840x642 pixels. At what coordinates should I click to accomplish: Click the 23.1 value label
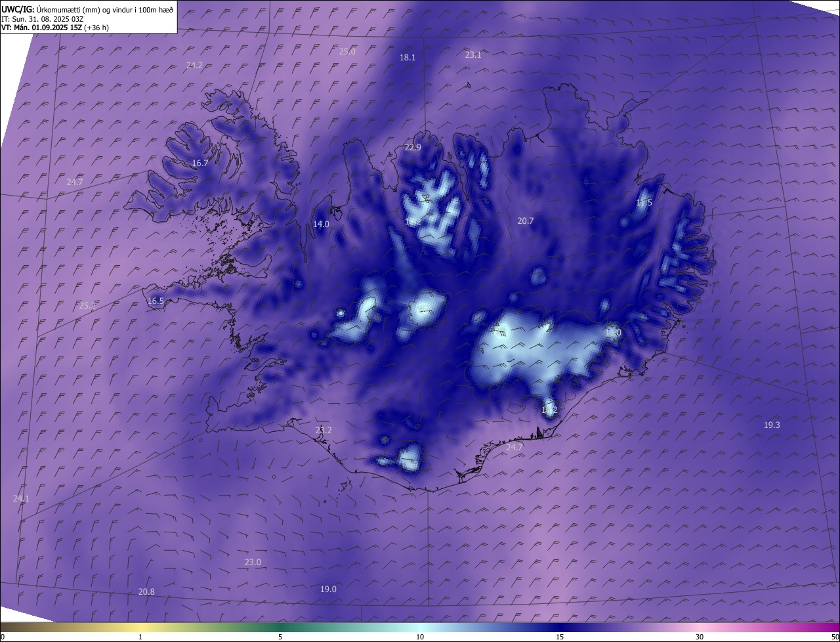coord(473,54)
